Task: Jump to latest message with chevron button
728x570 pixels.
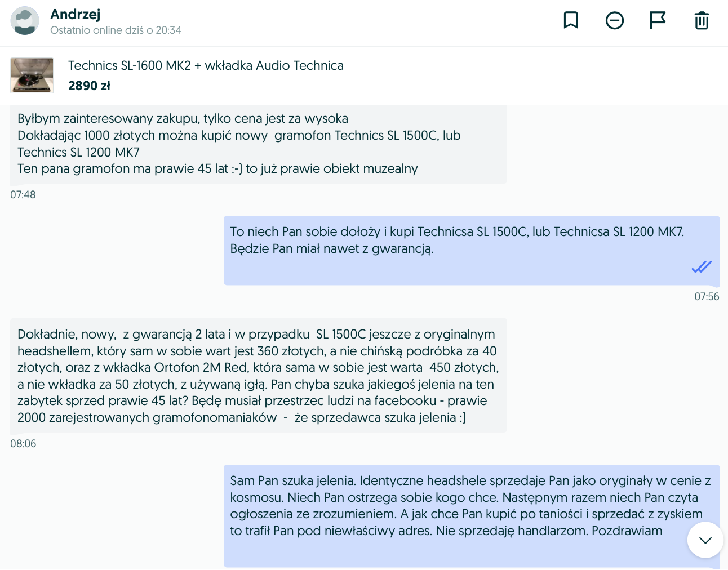Action: pos(705,540)
